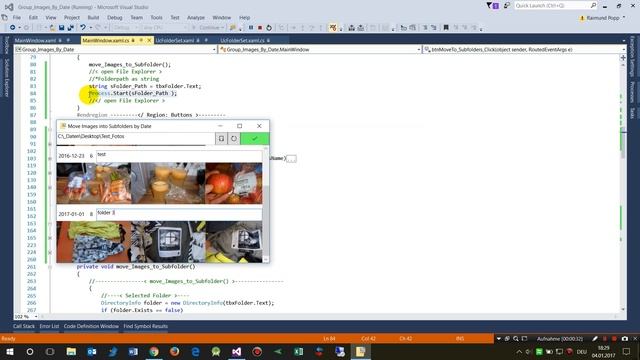Click the Navigate Backward toolbar icon
Viewport: 640px width, 360px height.
click(x=13, y=28)
